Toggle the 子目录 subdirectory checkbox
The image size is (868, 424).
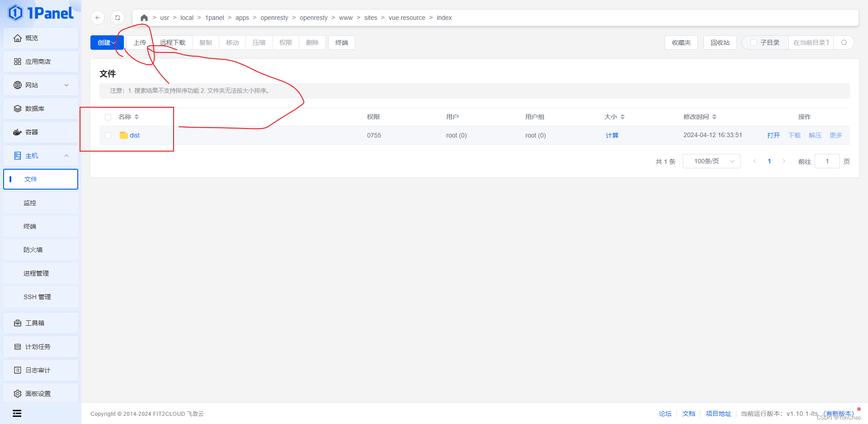click(754, 43)
